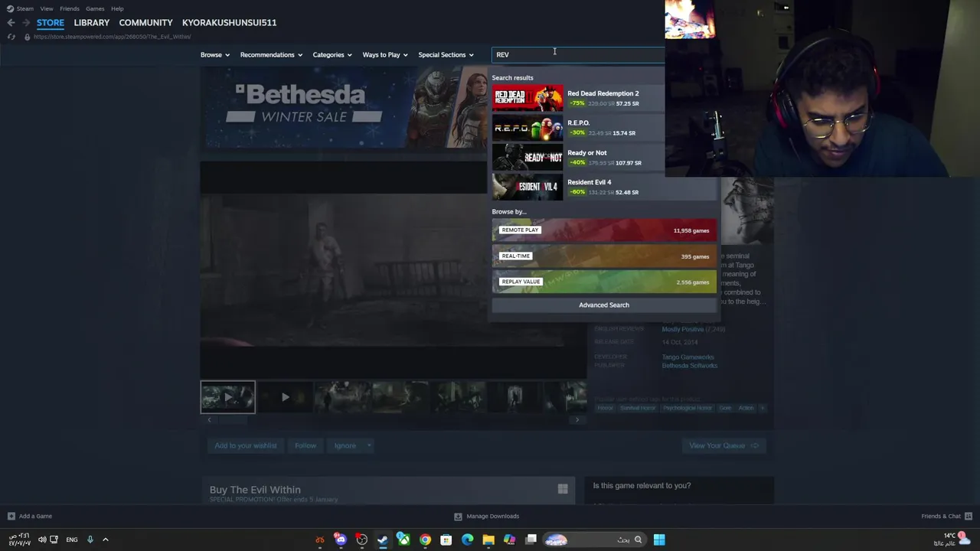980x551 pixels.
Task: Open the Friends menu
Action: (70, 8)
